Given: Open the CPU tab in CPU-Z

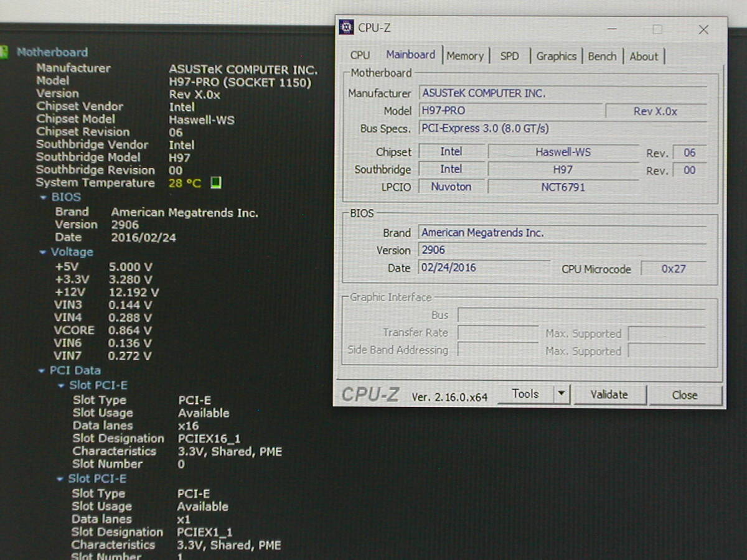Looking at the screenshot, I should click(360, 55).
